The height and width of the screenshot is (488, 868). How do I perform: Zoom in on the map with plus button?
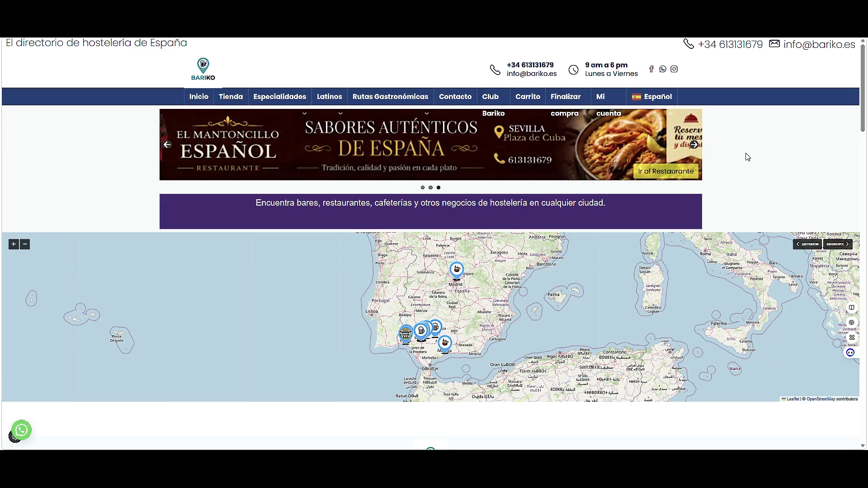click(x=14, y=244)
